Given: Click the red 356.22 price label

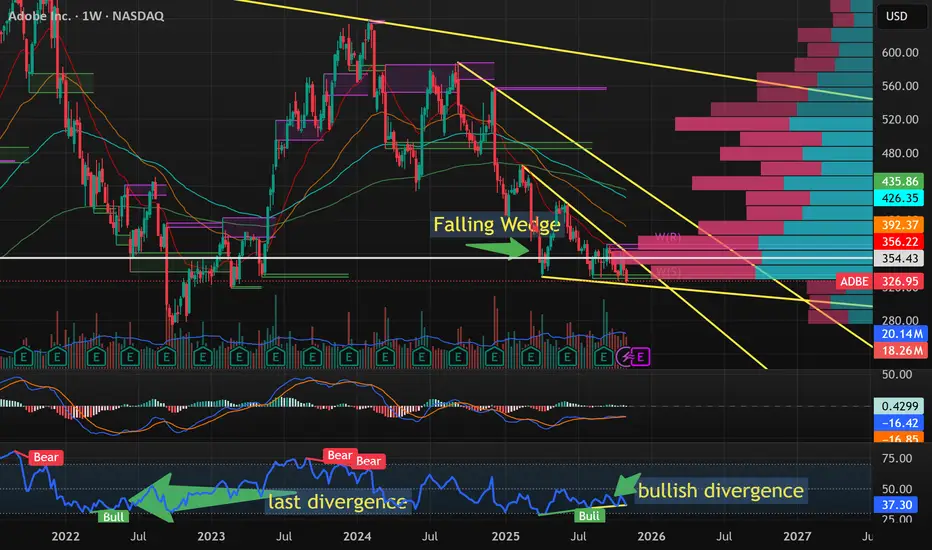Looking at the screenshot, I should pos(899,241).
